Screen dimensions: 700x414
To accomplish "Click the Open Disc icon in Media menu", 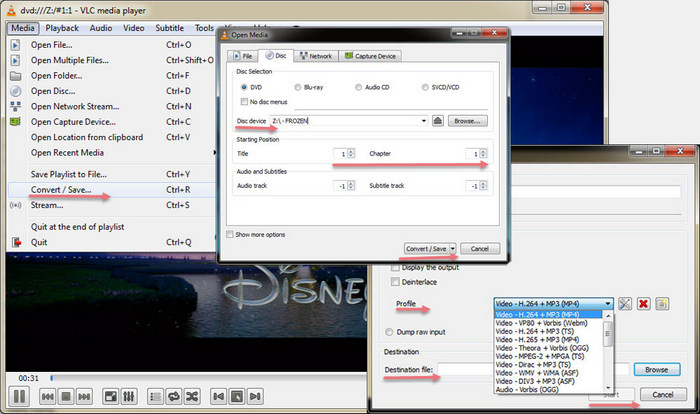I will click(16, 91).
